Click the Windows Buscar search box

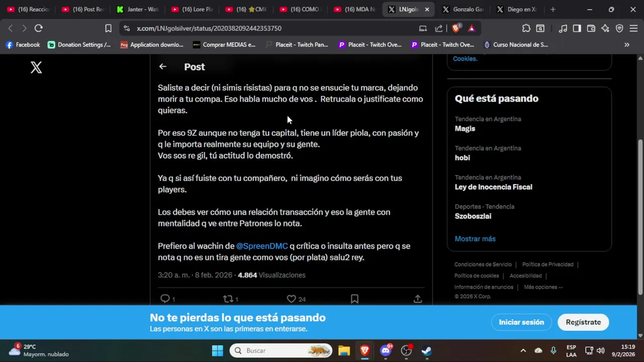pyautogui.click(x=281, y=350)
